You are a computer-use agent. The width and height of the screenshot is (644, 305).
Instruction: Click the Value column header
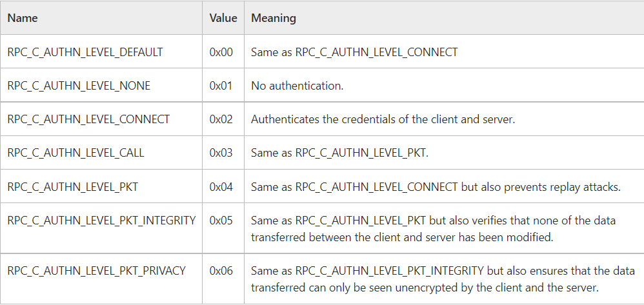click(223, 18)
